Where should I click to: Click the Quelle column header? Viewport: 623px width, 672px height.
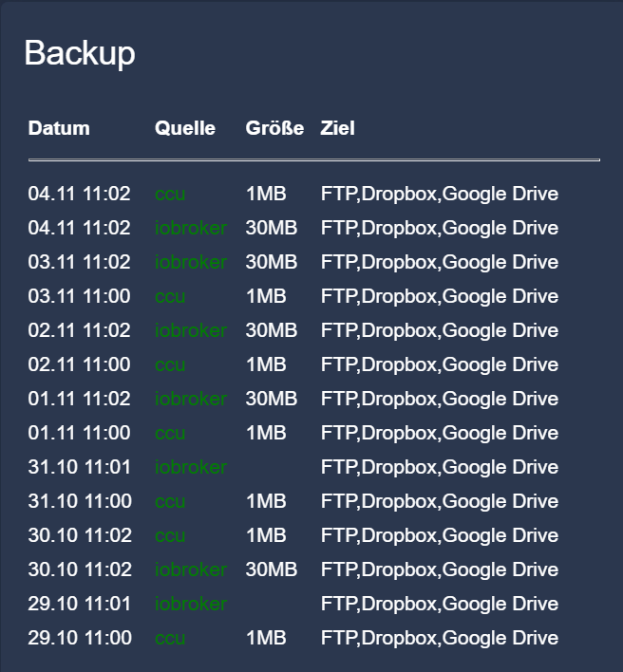point(185,128)
